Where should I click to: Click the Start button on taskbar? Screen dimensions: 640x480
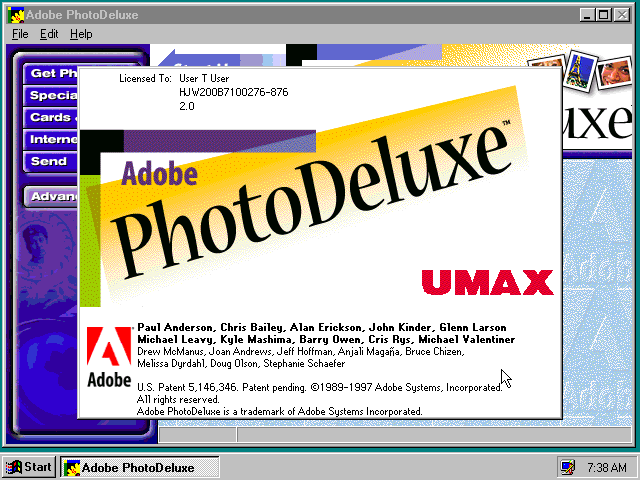(28, 467)
